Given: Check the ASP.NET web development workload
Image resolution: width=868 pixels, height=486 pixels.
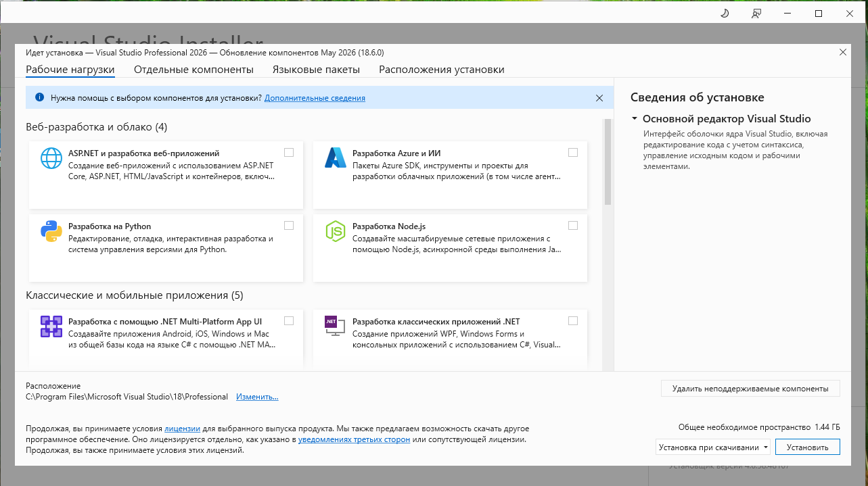Looking at the screenshot, I should pos(289,152).
